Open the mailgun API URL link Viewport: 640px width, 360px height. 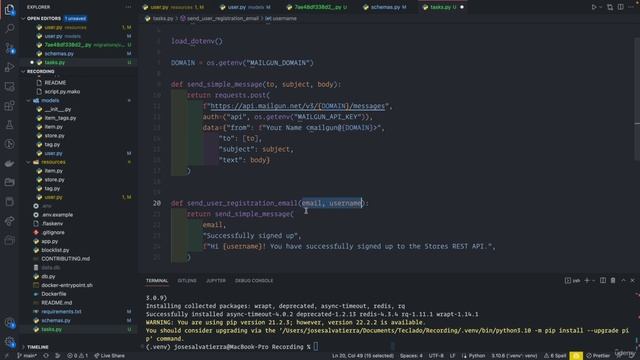pyautogui.click(x=298, y=106)
